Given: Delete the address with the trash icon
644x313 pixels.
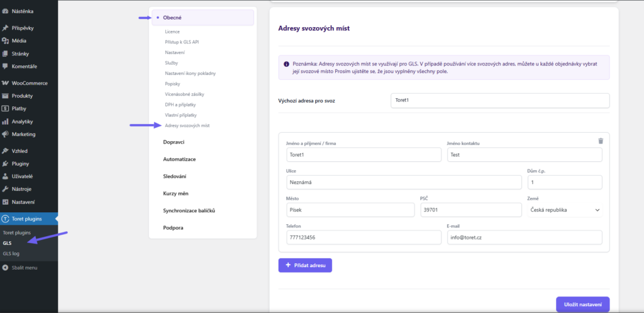Looking at the screenshot, I should (x=600, y=141).
